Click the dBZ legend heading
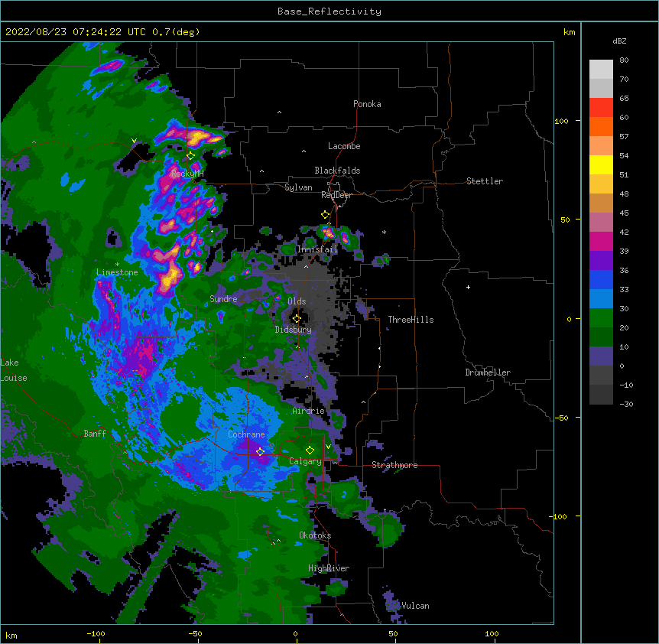Viewport: 659px width, 644px height. (619, 41)
